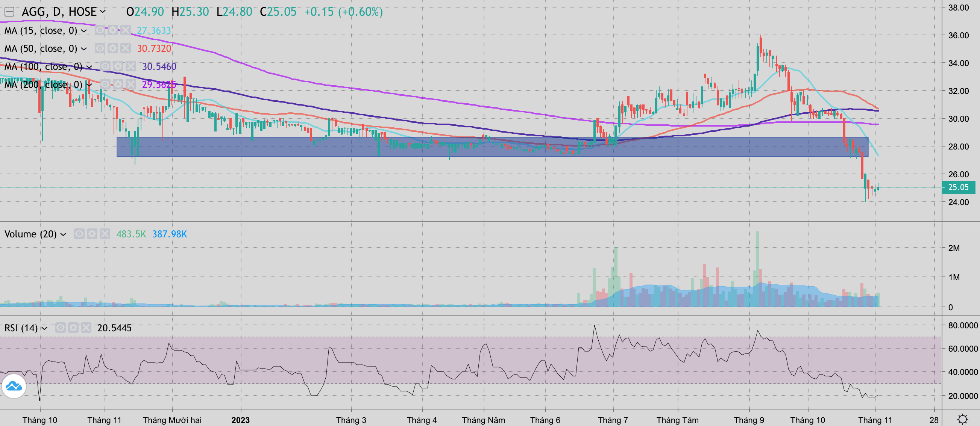Click Tháng Mười hai on the time axis
The width and height of the screenshot is (980, 426).
pyautogui.click(x=172, y=420)
